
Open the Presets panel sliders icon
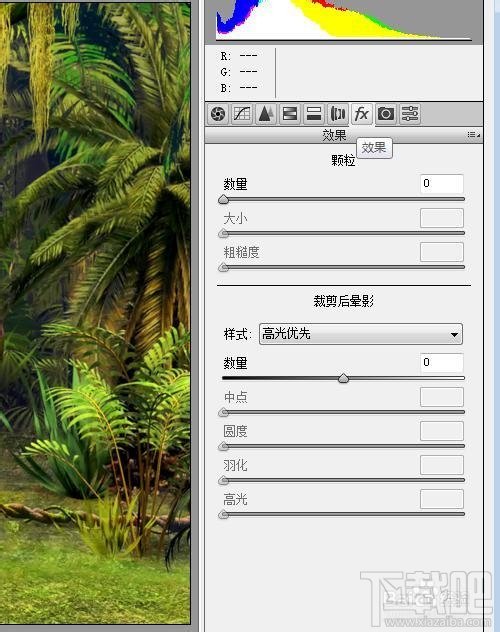click(410, 114)
